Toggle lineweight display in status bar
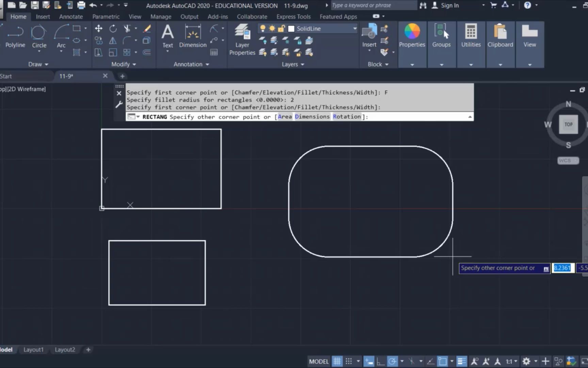588x368 pixels. coord(462,361)
